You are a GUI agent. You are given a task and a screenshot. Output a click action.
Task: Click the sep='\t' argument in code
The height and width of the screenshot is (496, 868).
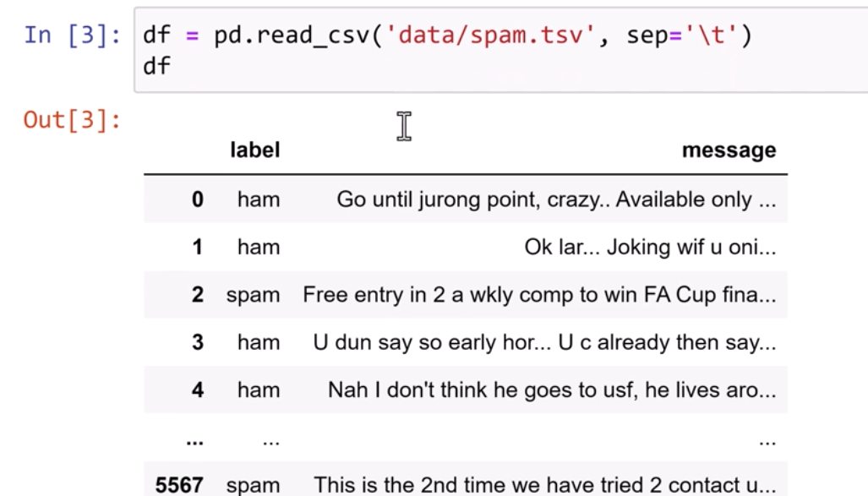(687, 36)
